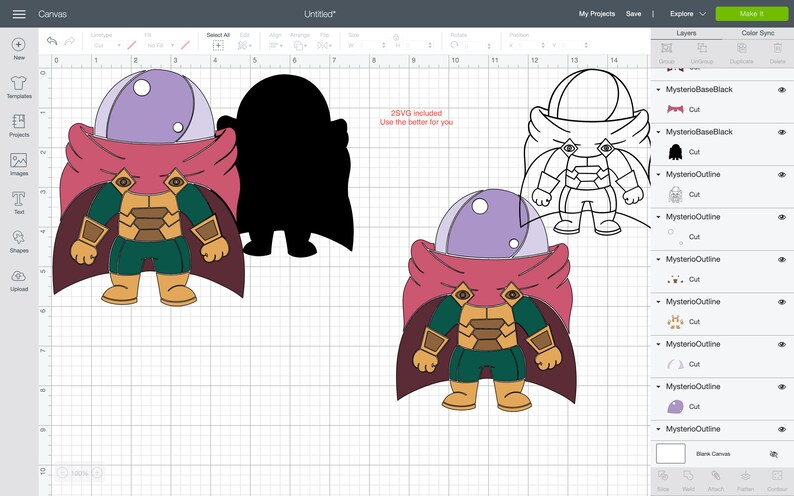
Task: Click the Select All icon
Action: [218, 46]
